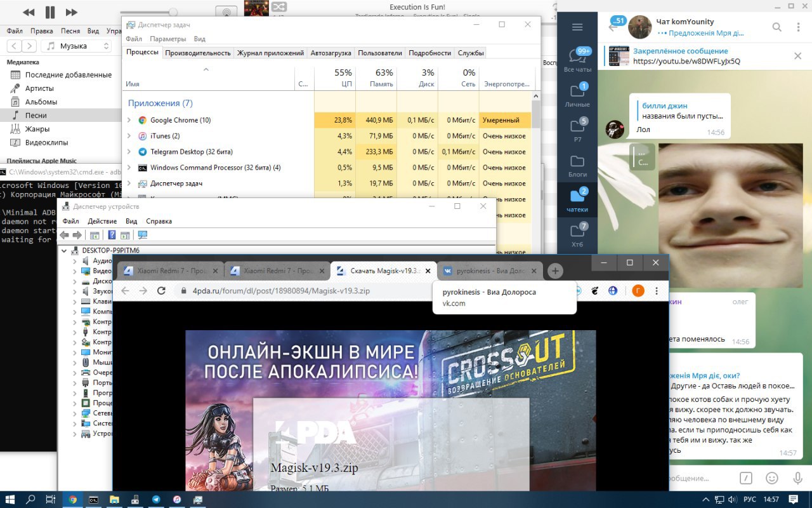
Task: Record a voice message in Telegram
Action: [x=797, y=478]
